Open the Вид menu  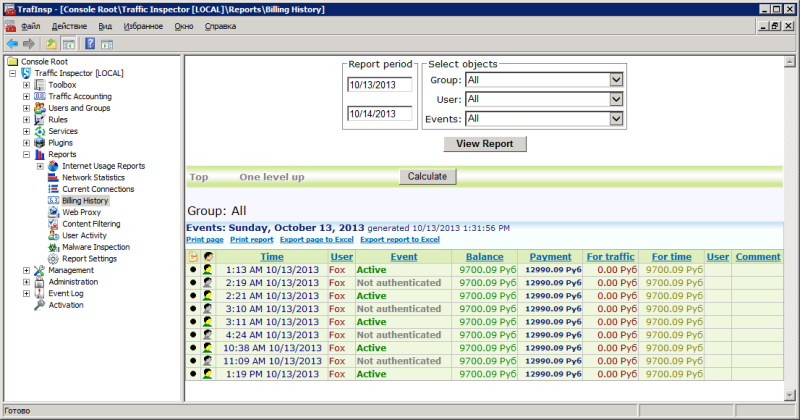click(105, 26)
